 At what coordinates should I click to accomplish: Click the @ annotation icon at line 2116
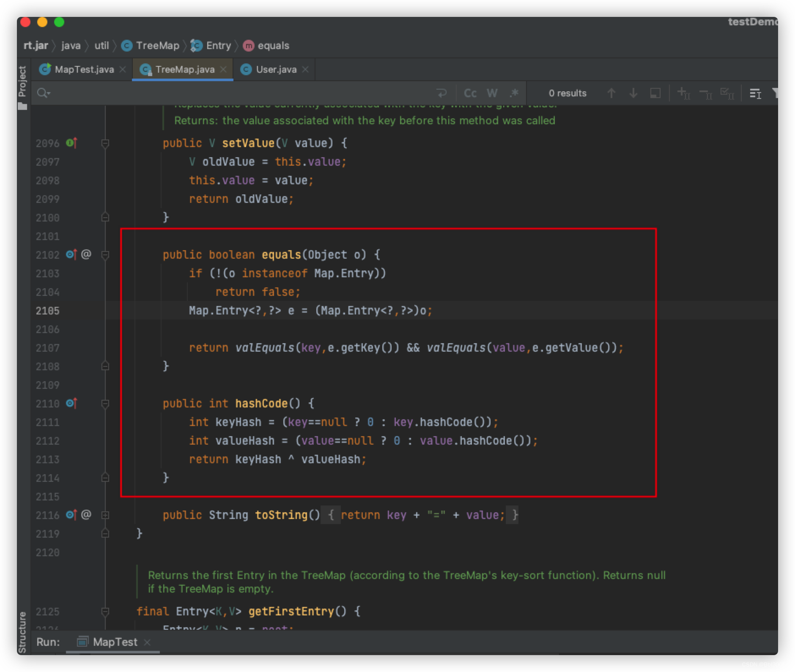point(86,515)
